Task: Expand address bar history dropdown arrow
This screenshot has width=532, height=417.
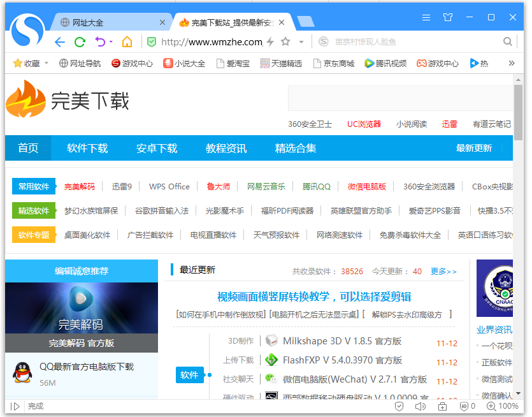Action: click(301, 42)
